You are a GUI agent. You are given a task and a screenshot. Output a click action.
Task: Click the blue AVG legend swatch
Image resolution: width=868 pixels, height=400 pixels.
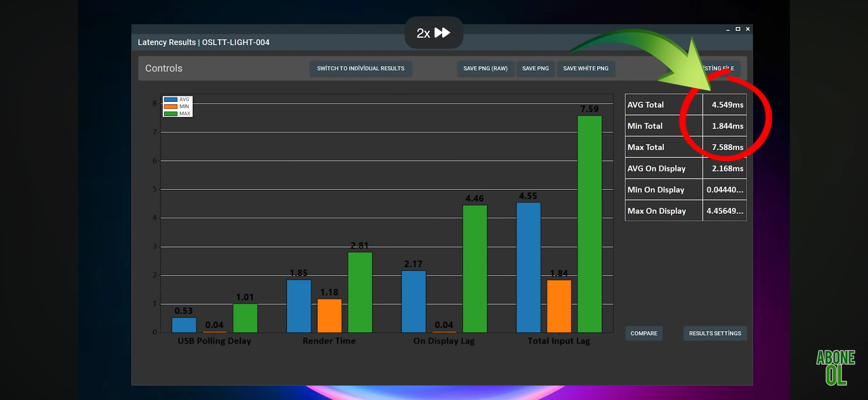click(170, 99)
